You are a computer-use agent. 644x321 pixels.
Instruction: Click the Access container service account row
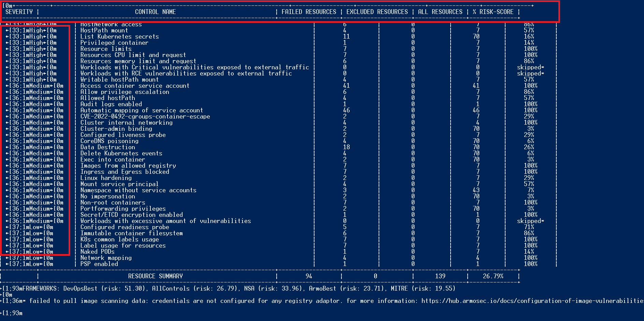(135, 86)
